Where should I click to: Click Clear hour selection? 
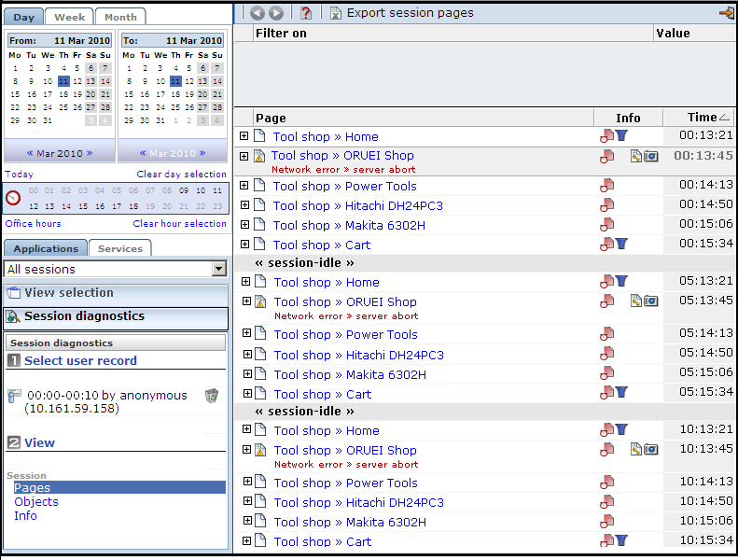point(179,224)
